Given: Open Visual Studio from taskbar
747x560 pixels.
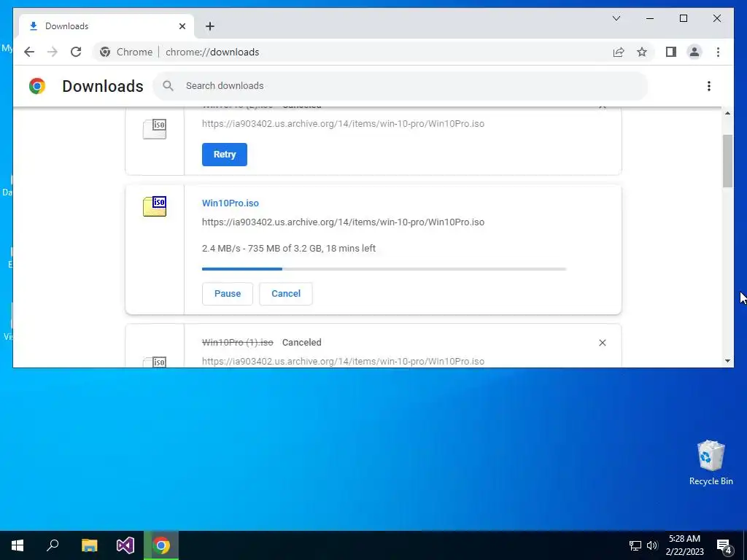Looking at the screenshot, I should (125, 545).
